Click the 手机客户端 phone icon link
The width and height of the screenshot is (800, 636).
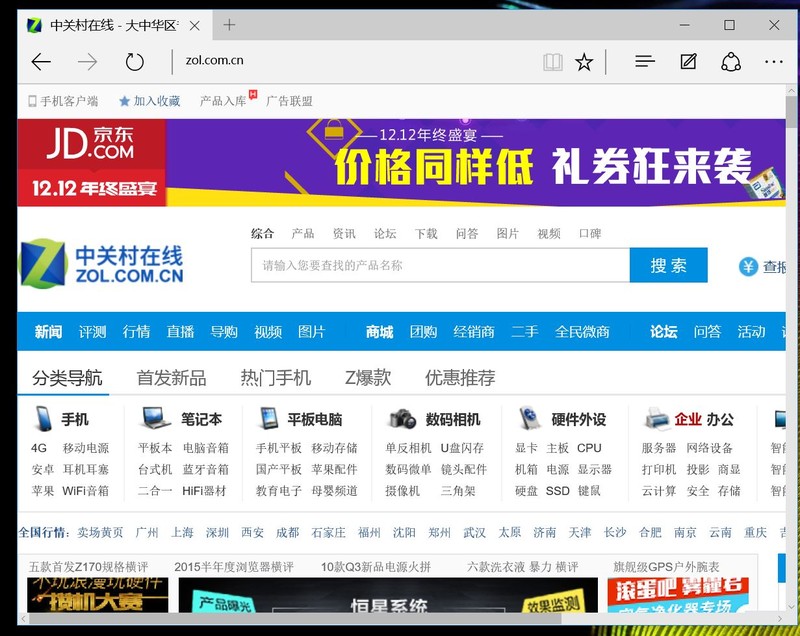point(63,101)
